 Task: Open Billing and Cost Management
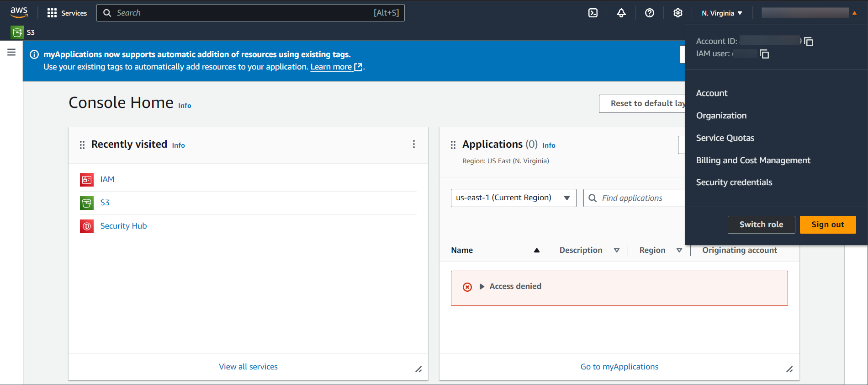753,160
